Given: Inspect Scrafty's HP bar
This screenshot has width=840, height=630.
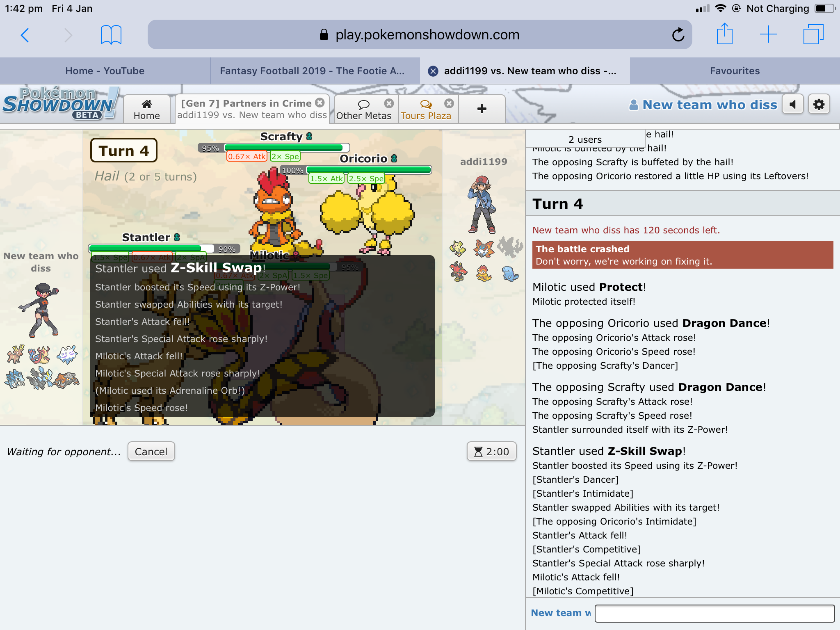Looking at the screenshot, I should 287,148.
